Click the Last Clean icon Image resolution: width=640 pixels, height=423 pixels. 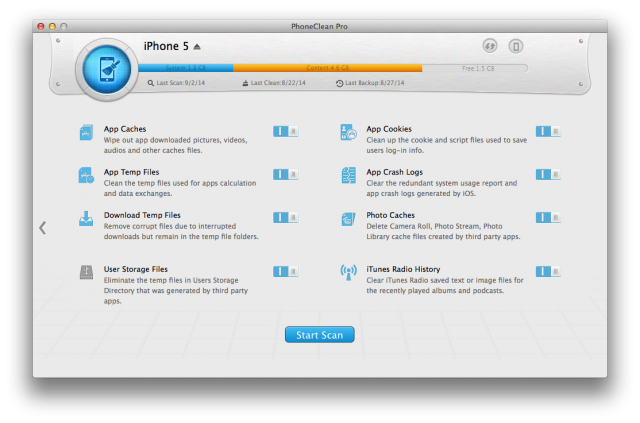[245, 83]
